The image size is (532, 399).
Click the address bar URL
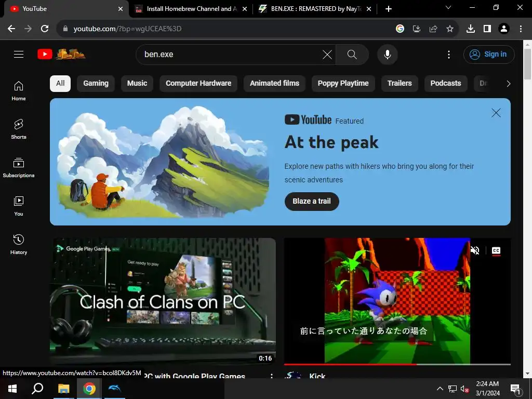point(128,29)
